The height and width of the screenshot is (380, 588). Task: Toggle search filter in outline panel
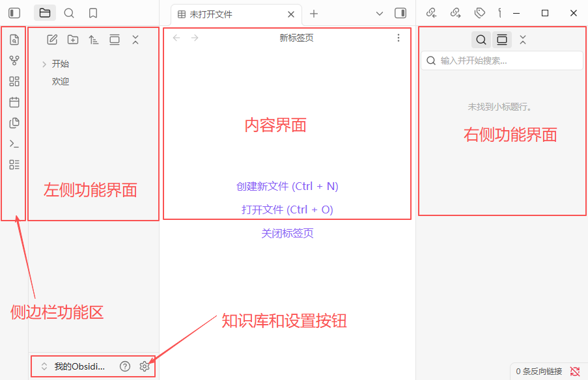coord(481,40)
